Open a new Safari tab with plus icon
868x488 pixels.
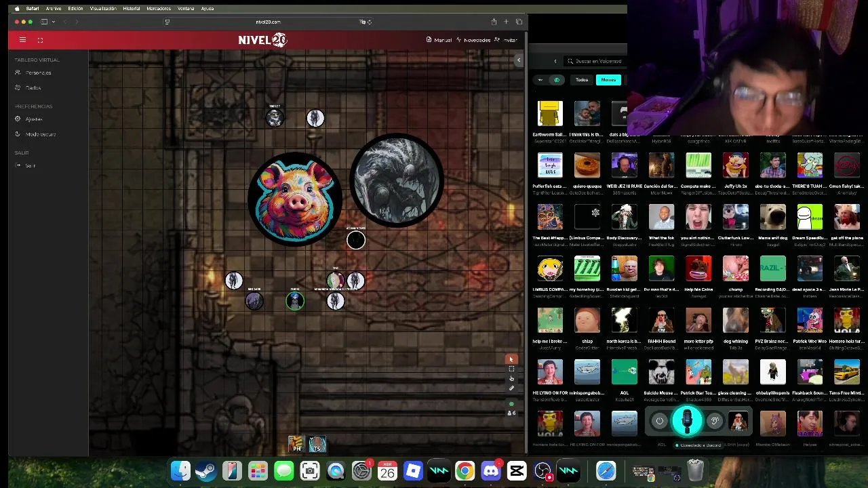tap(506, 22)
